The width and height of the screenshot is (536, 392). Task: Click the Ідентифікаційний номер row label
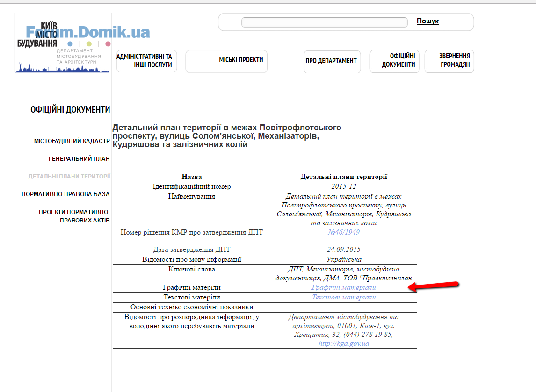pos(192,187)
